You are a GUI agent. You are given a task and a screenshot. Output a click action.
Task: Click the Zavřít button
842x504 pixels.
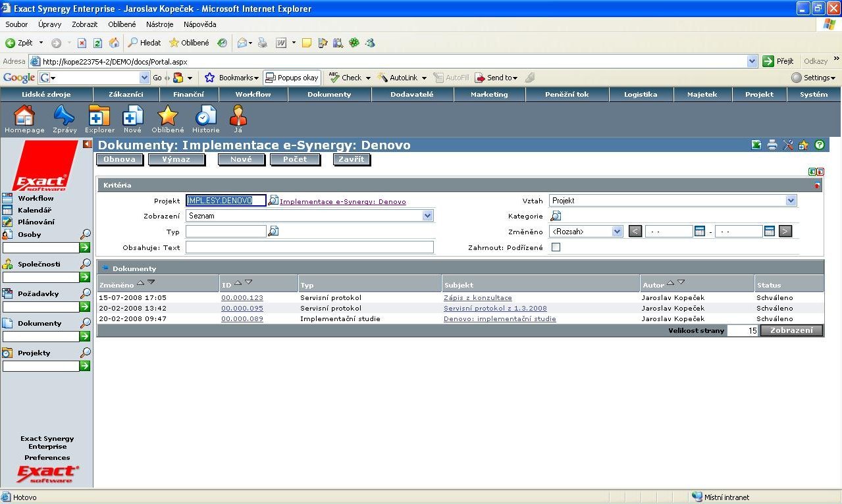pos(351,159)
